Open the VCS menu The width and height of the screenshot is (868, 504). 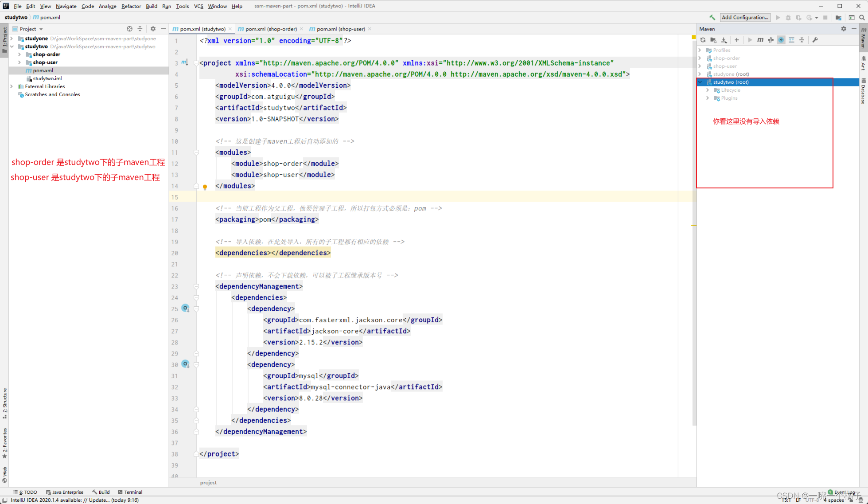(x=198, y=6)
